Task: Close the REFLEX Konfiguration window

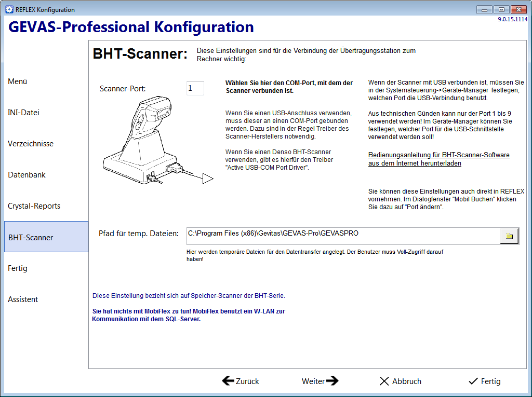Action: pyautogui.click(x=519, y=10)
